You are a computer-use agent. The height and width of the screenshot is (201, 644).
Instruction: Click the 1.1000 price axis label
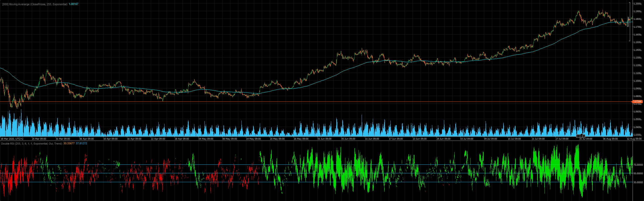click(x=638, y=81)
